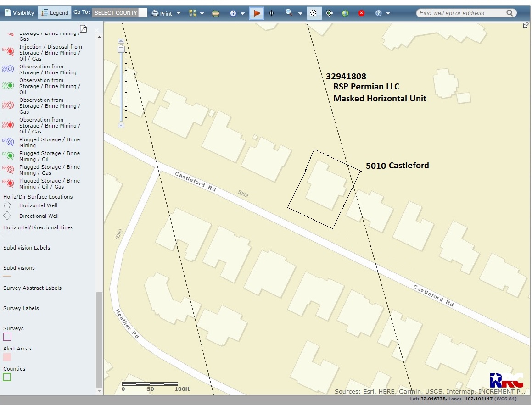This screenshot has width=532, height=405.
Task: Click the 'Subdivisions' legend entry
Action: click(19, 268)
